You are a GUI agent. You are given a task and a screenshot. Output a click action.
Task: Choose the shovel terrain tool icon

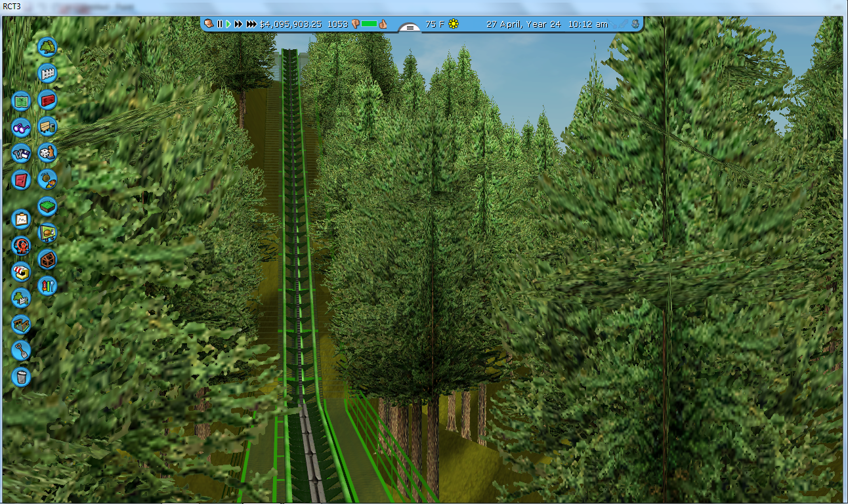click(x=21, y=350)
